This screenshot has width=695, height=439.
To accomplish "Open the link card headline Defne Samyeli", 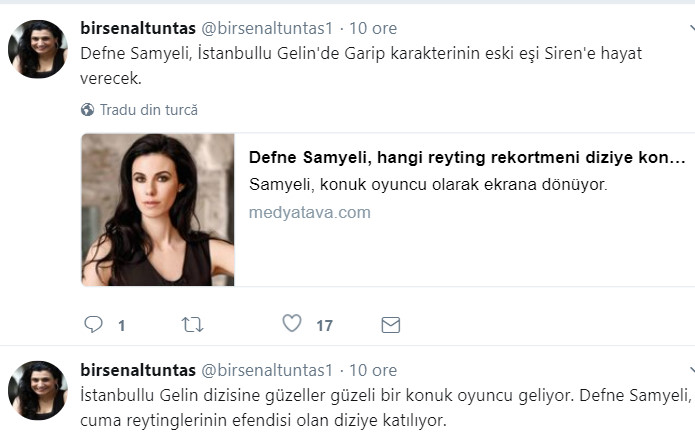I will click(x=467, y=158).
